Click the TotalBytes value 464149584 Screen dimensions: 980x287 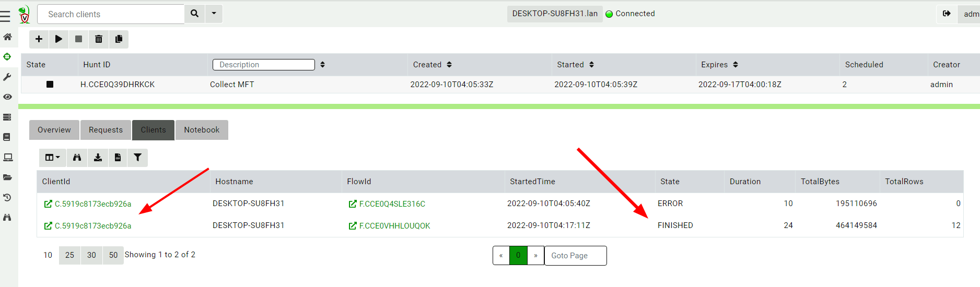[856, 225]
